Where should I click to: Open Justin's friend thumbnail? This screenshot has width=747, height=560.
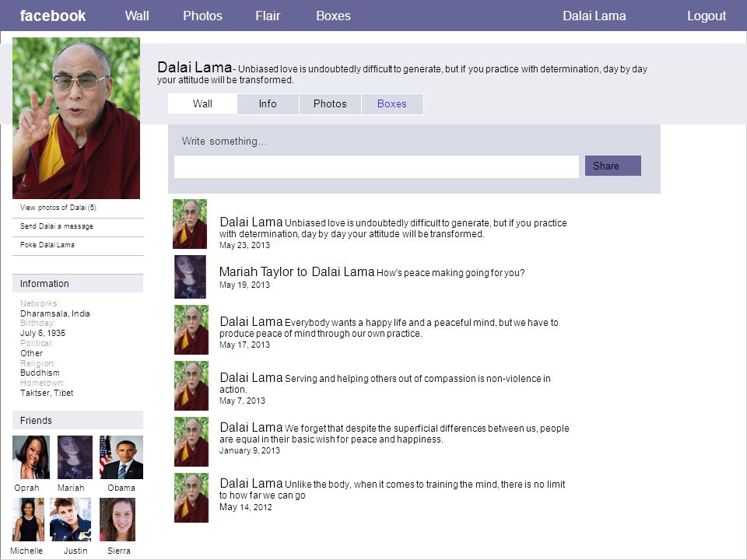click(70, 520)
